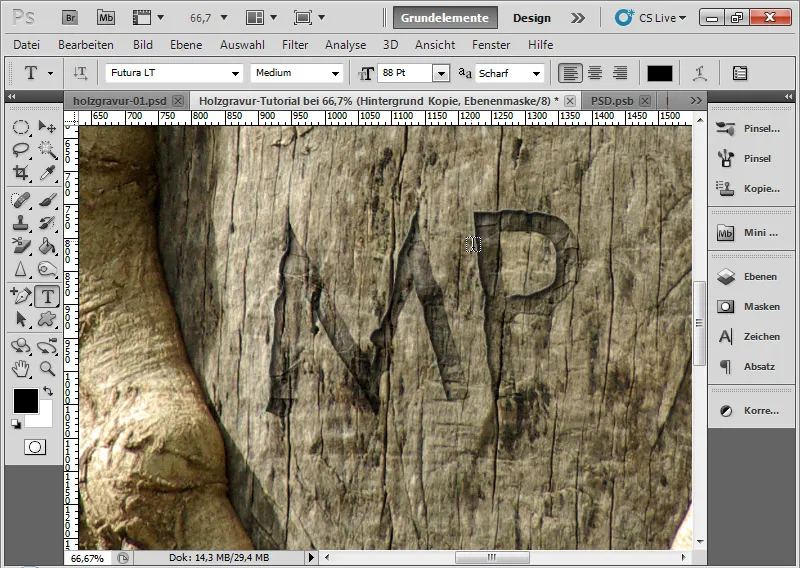Select the Sharpen tool
The image size is (800, 568).
click(x=20, y=269)
